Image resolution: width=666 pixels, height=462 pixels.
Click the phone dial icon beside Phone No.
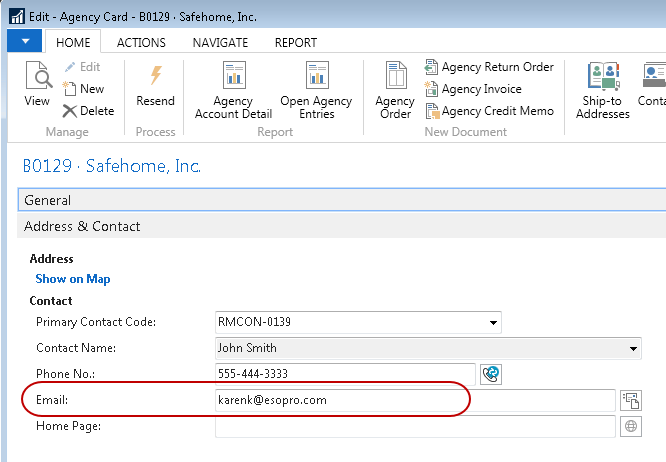pyautogui.click(x=490, y=374)
